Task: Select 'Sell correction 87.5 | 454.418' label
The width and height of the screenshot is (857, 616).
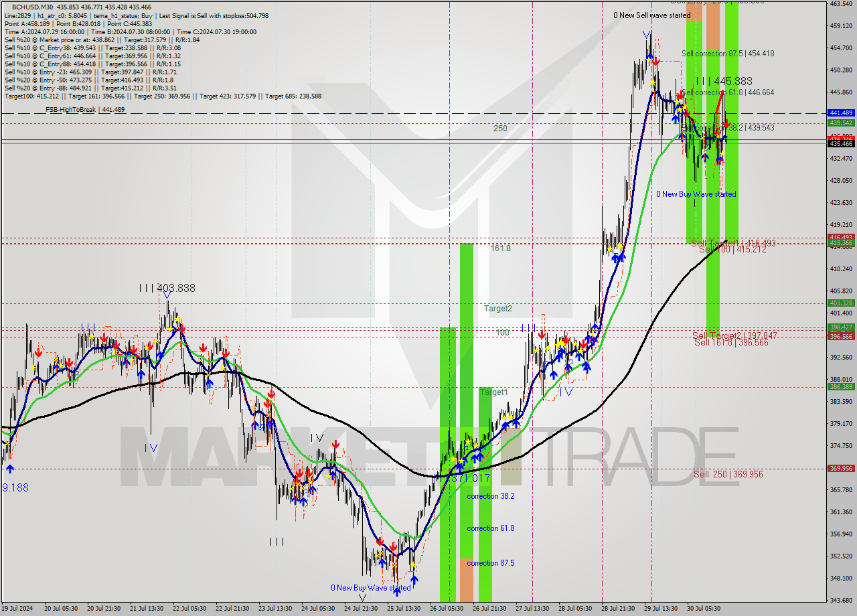Action: point(728,54)
